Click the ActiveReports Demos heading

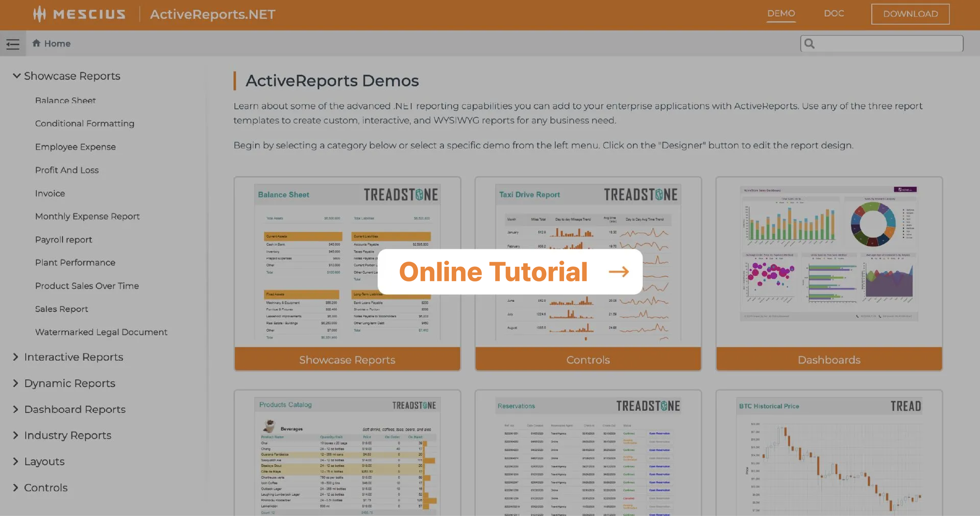(332, 81)
